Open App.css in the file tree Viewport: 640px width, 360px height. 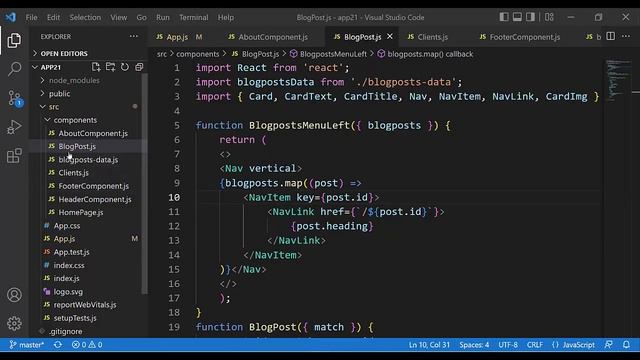coord(67,226)
